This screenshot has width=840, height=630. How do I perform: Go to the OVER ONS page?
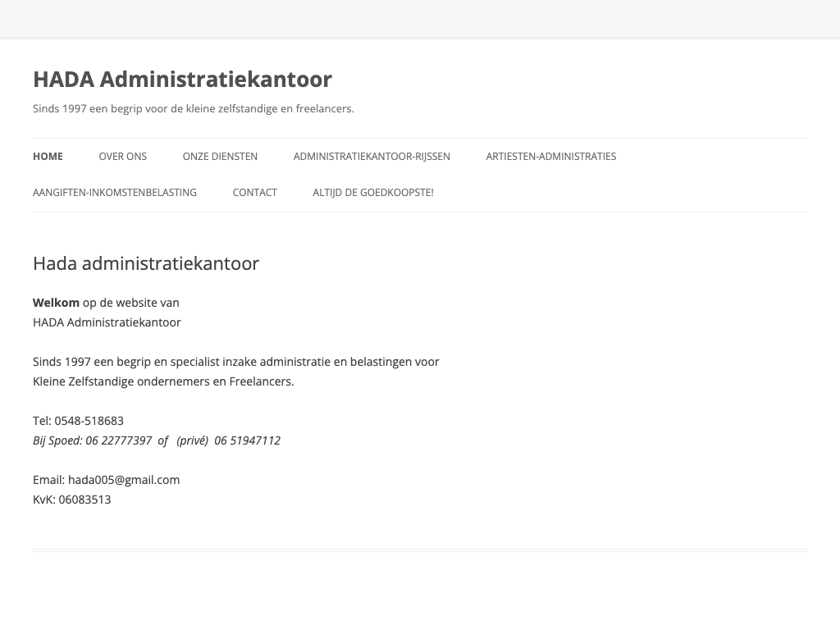(122, 157)
